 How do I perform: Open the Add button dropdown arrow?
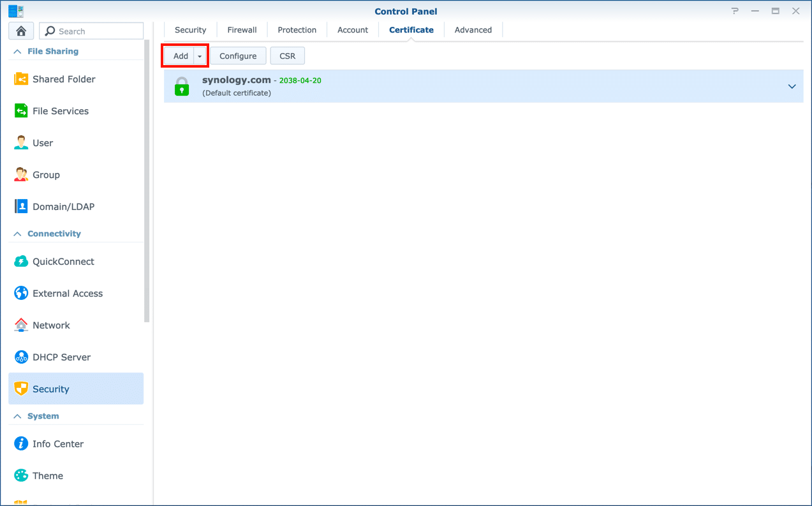tap(200, 56)
